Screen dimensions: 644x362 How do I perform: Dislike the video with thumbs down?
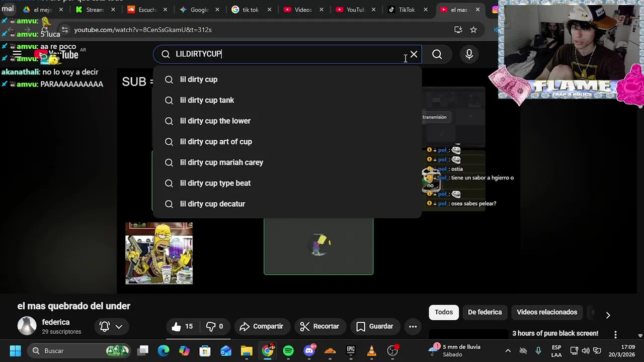click(215, 326)
